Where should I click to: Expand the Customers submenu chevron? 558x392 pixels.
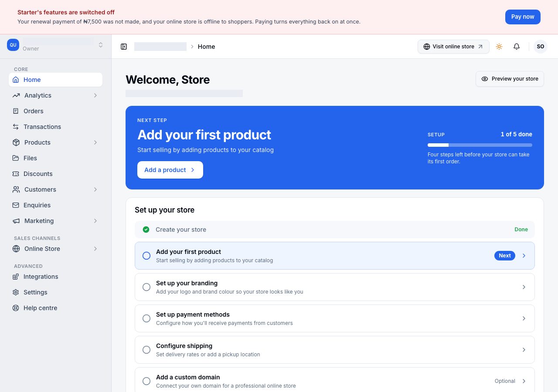[95, 189]
